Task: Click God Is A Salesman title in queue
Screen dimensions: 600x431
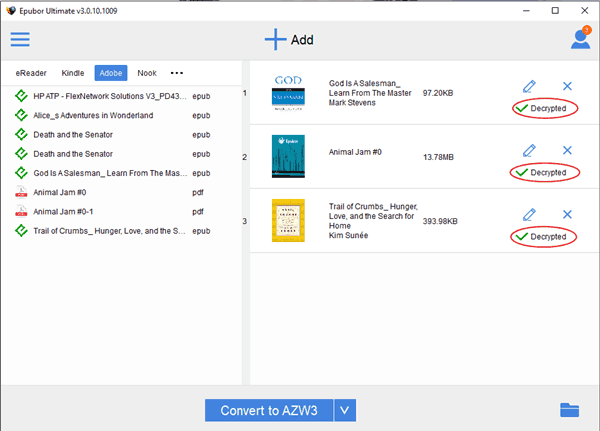Action: [x=370, y=88]
